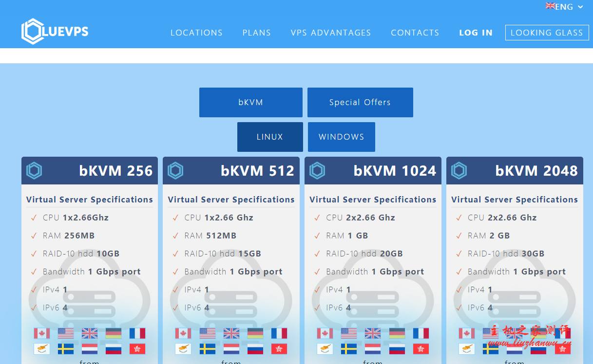Select Canada flag in bKVM 256 card
The image size is (593, 364).
42,333
